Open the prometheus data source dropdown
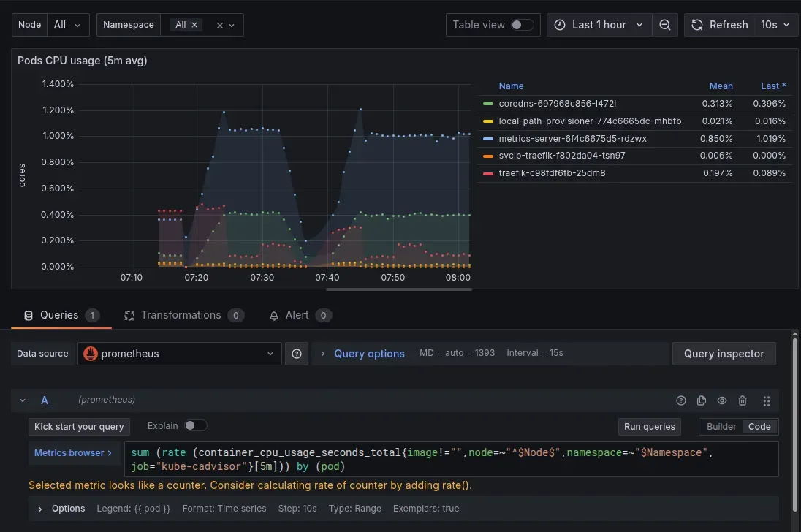The image size is (801, 532). click(179, 354)
